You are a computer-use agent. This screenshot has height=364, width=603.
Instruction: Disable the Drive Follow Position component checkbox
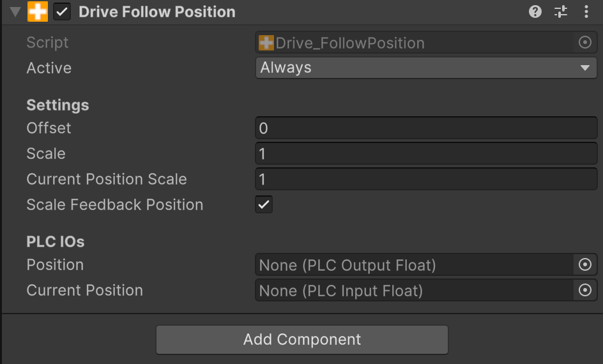click(62, 11)
